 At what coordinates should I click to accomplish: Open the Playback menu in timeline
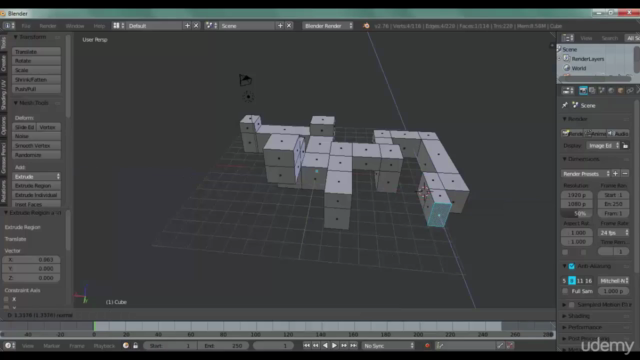pyautogui.click(x=104, y=346)
